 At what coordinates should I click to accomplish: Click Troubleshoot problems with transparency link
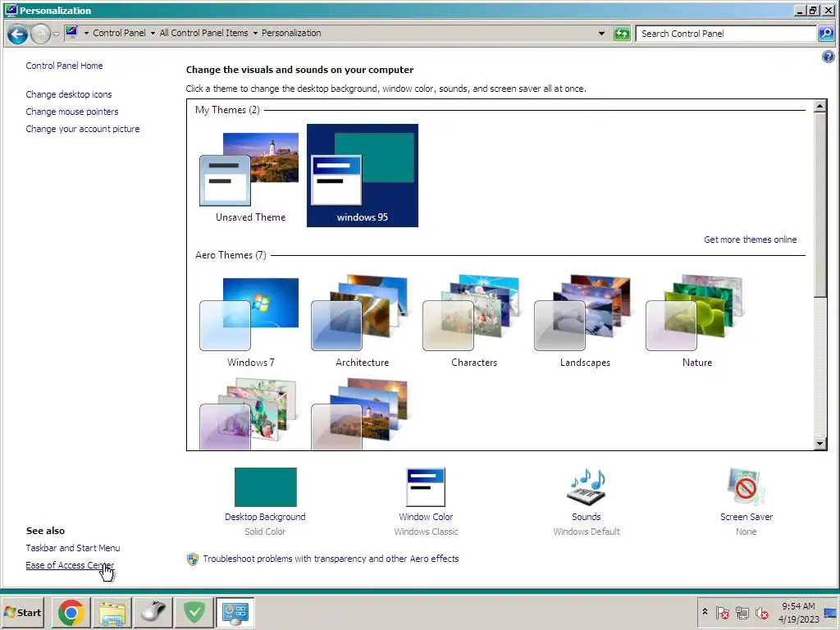pyautogui.click(x=331, y=559)
